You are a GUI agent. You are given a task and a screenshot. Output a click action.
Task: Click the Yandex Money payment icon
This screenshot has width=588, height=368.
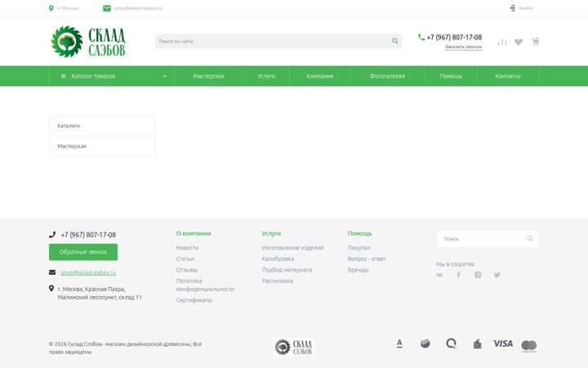[478, 343]
